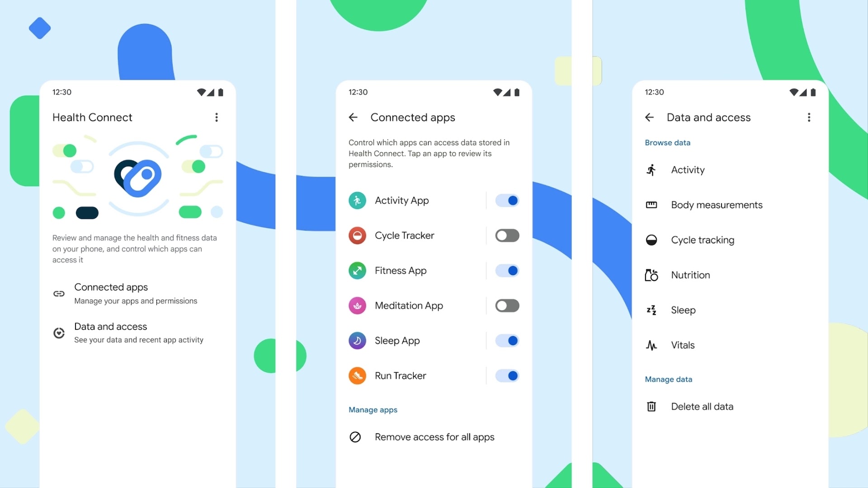Click the Manage apps link
This screenshot has height=488, width=868.
(373, 409)
